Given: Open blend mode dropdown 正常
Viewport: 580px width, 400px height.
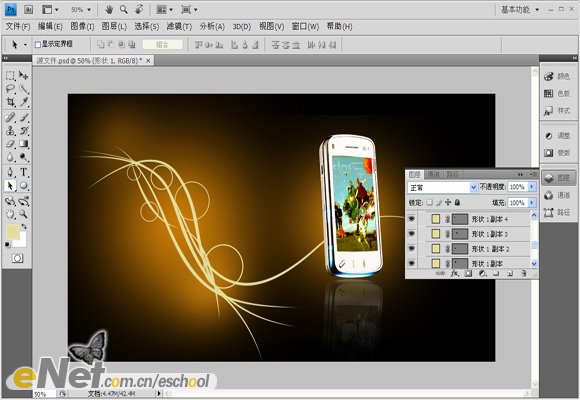Looking at the screenshot, I should [x=442, y=188].
